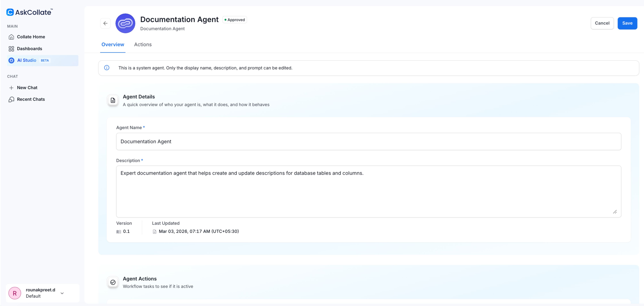
Task: Click the back arrow near the agent name
Action: pyautogui.click(x=105, y=23)
